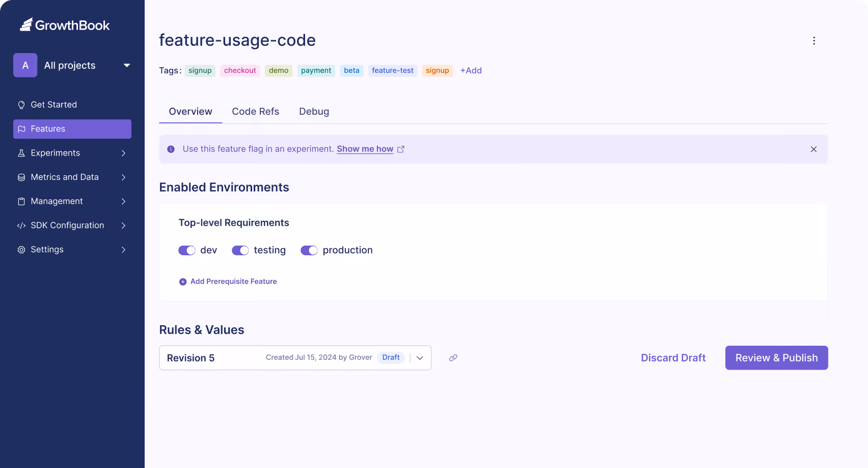Dismiss the experiment info banner
The image size is (868, 468).
pos(813,149)
